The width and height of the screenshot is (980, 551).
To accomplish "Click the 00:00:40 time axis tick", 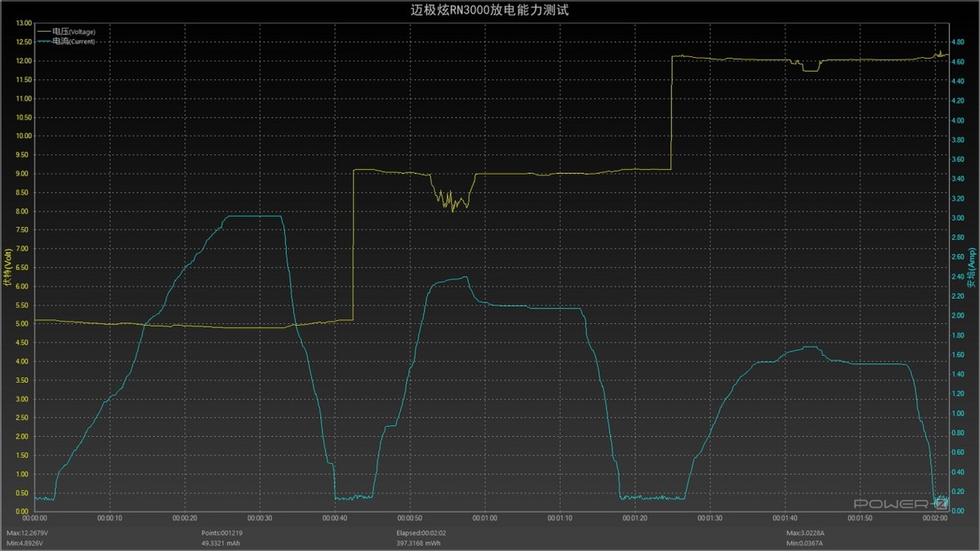I will click(x=335, y=518).
